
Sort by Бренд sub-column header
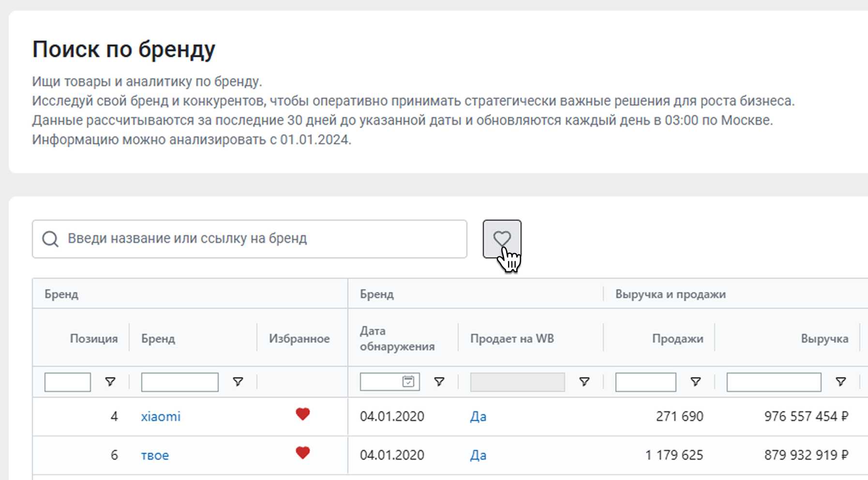click(158, 339)
